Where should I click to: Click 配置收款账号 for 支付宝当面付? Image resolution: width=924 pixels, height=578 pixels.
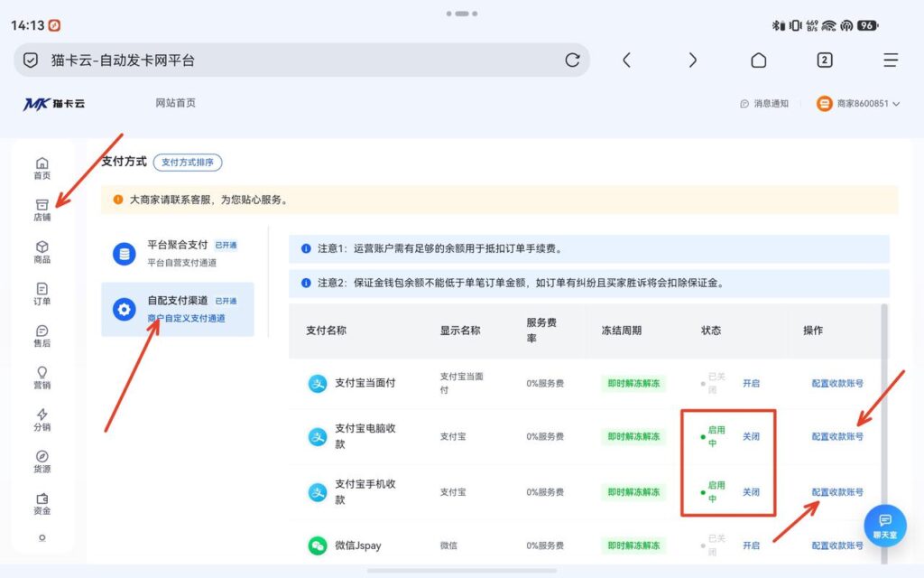pyautogui.click(x=837, y=383)
